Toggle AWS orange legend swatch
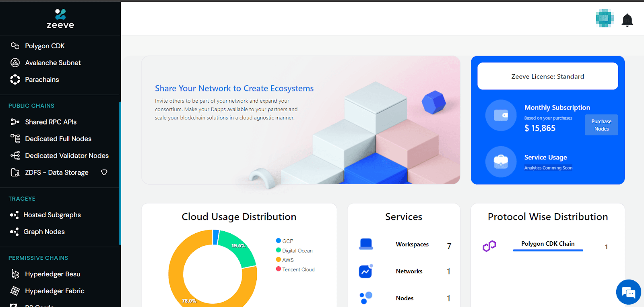 point(278,259)
